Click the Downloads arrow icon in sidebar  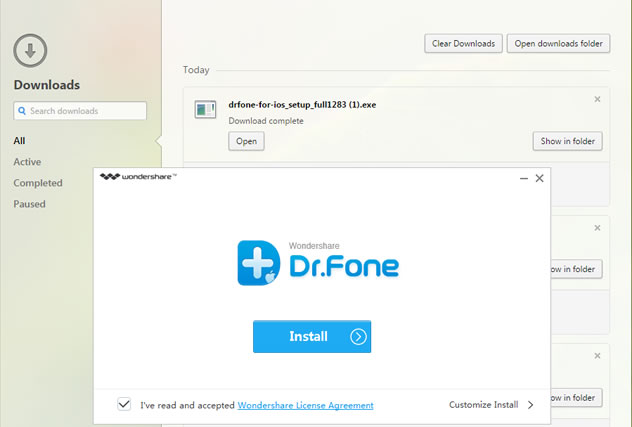tap(31, 51)
